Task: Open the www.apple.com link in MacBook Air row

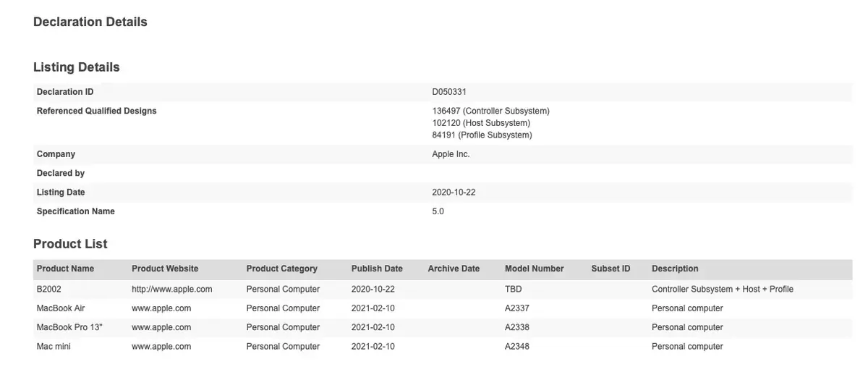Action: click(x=161, y=308)
